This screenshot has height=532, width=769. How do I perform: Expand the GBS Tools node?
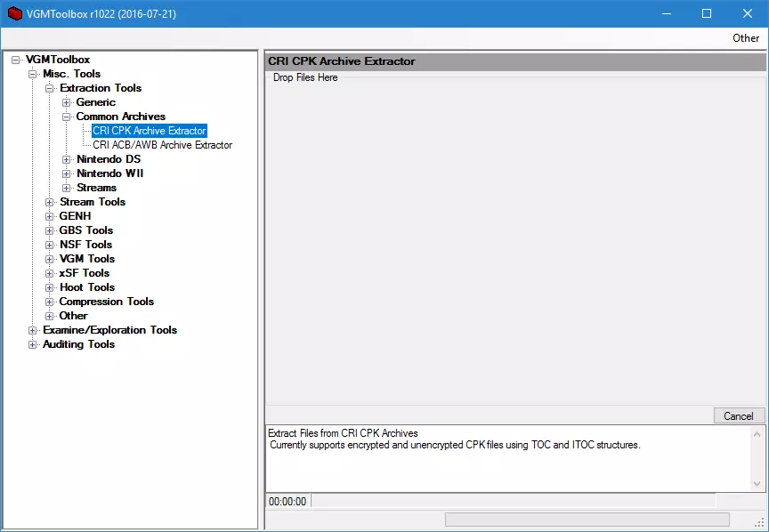(x=50, y=230)
